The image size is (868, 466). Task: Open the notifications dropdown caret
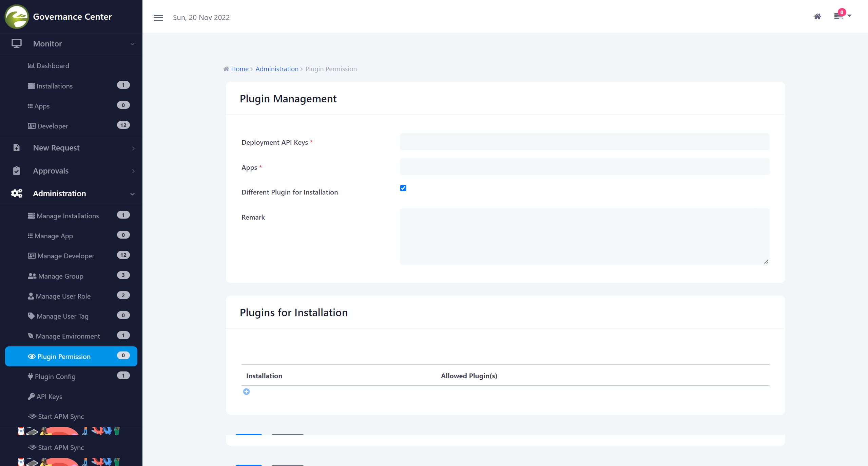coord(849,16)
